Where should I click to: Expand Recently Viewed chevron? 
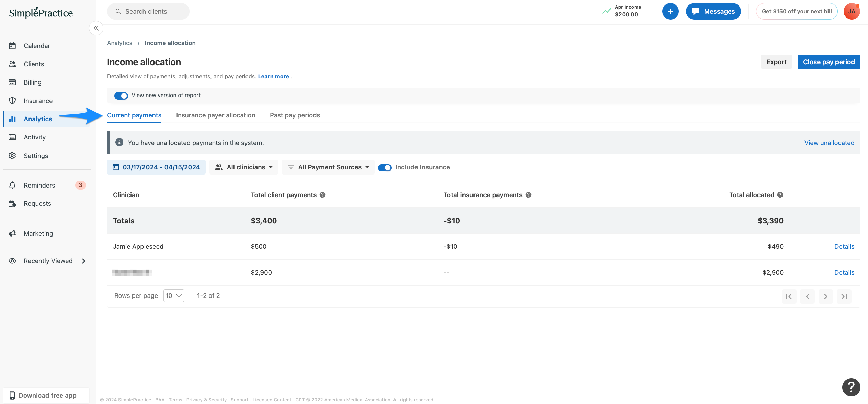(84, 261)
